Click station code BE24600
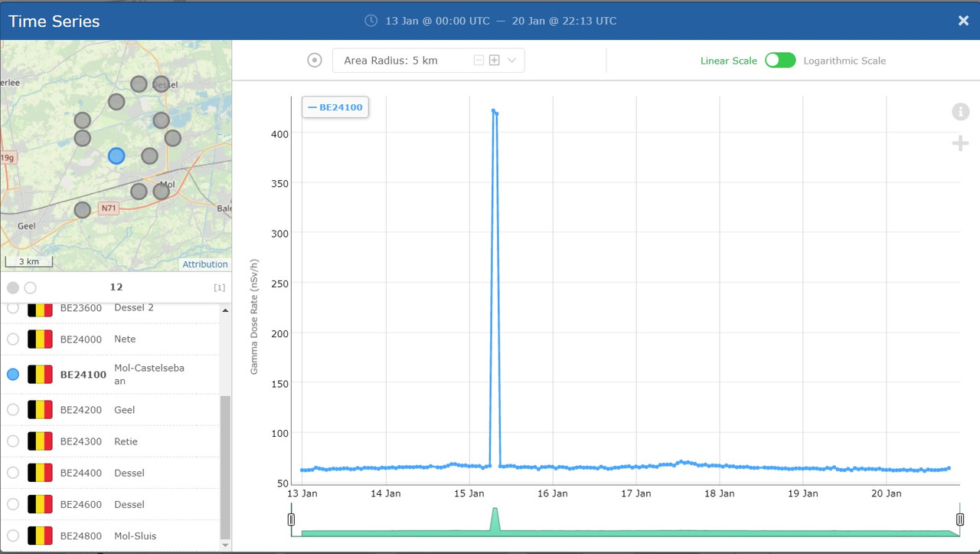The height and width of the screenshot is (554, 980). pyautogui.click(x=81, y=504)
